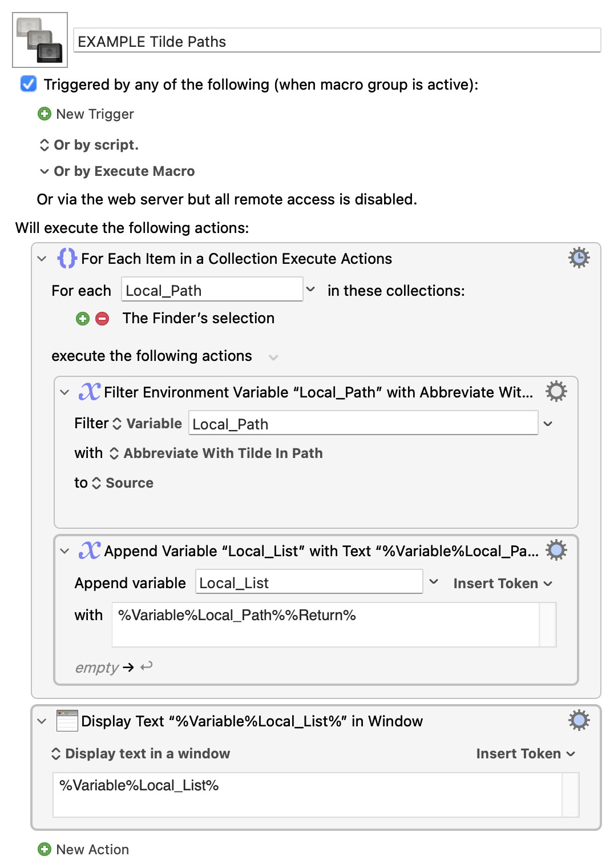Image resolution: width=614 pixels, height=868 pixels.
Task: Open the For Each action gear menu
Action: pyautogui.click(x=579, y=258)
